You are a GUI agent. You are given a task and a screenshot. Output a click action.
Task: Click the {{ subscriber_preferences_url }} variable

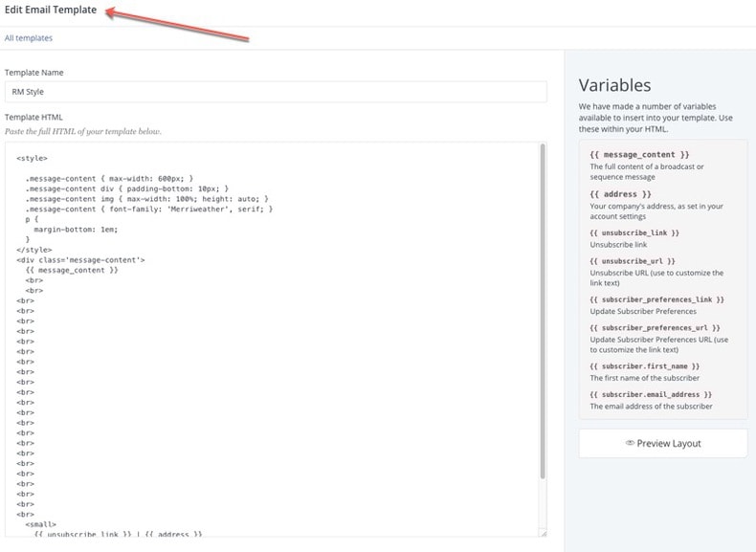tap(655, 327)
